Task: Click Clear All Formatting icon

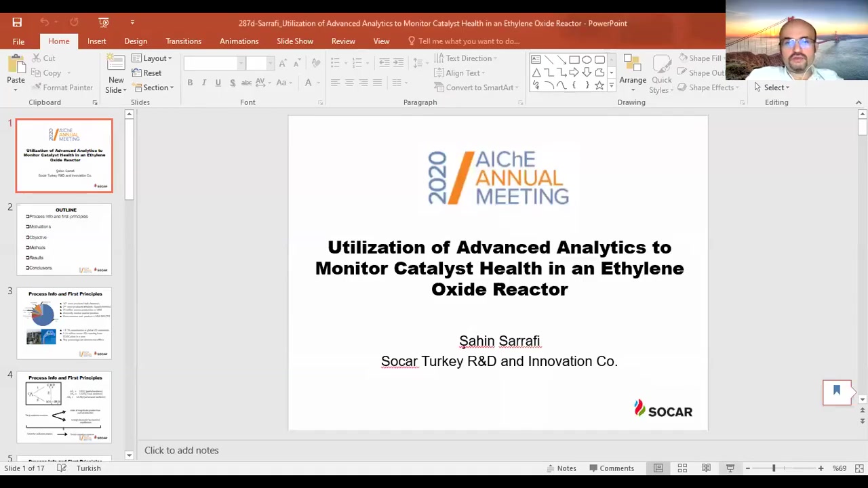Action: pos(315,63)
